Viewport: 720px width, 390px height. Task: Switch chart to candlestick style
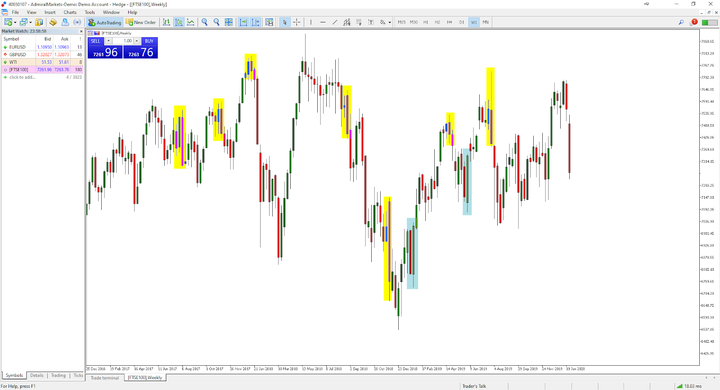point(179,22)
